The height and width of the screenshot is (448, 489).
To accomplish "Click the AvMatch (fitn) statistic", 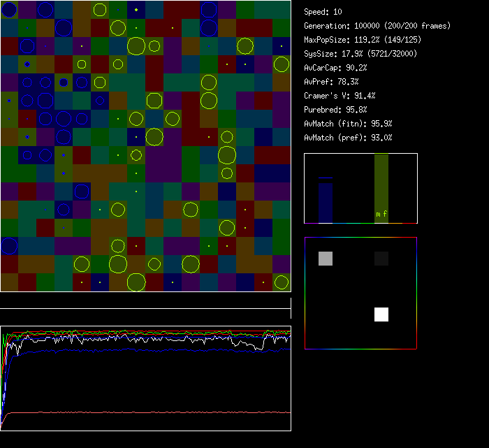I will [x=348, y=124].
